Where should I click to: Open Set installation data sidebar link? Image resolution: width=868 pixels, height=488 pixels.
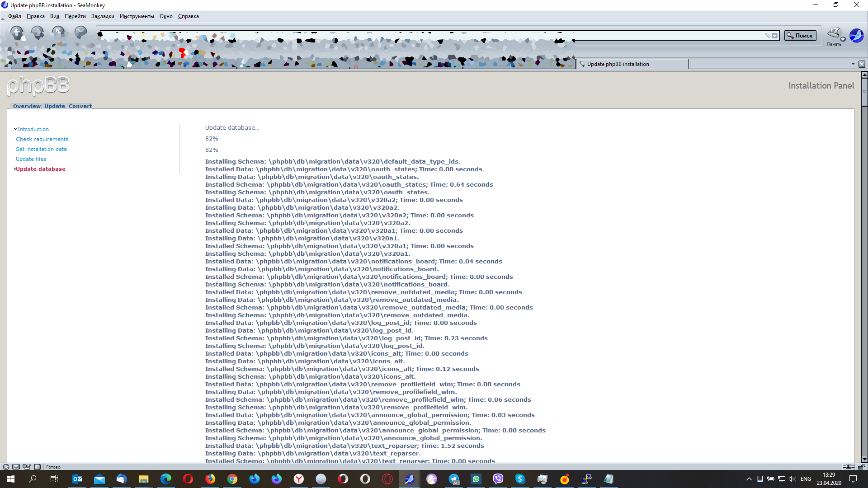coord(41,149)
